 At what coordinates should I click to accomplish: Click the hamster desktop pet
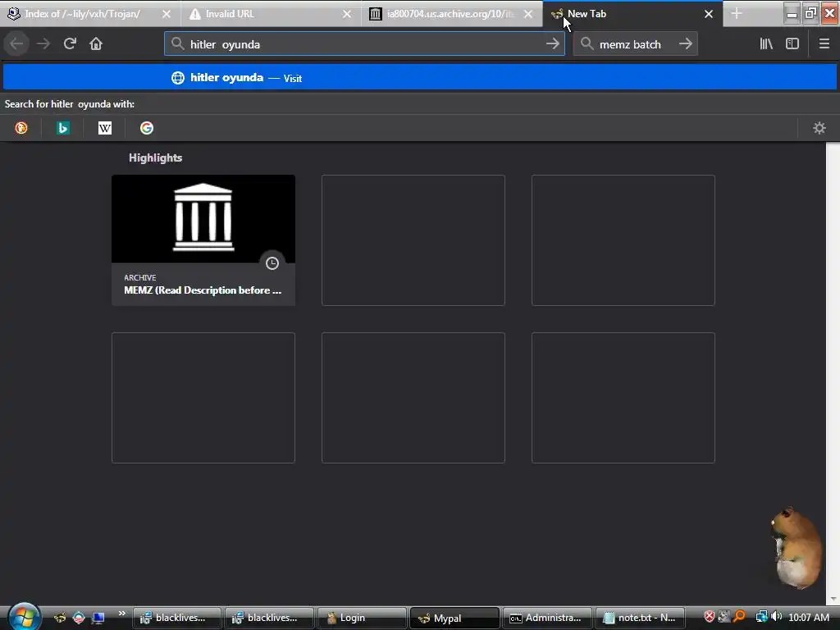pos(797,547)
